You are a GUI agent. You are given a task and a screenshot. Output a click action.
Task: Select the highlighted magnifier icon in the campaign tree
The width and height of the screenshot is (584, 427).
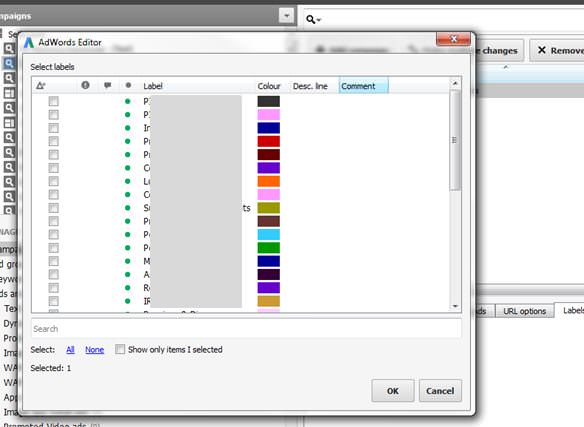tap(9, 63)
